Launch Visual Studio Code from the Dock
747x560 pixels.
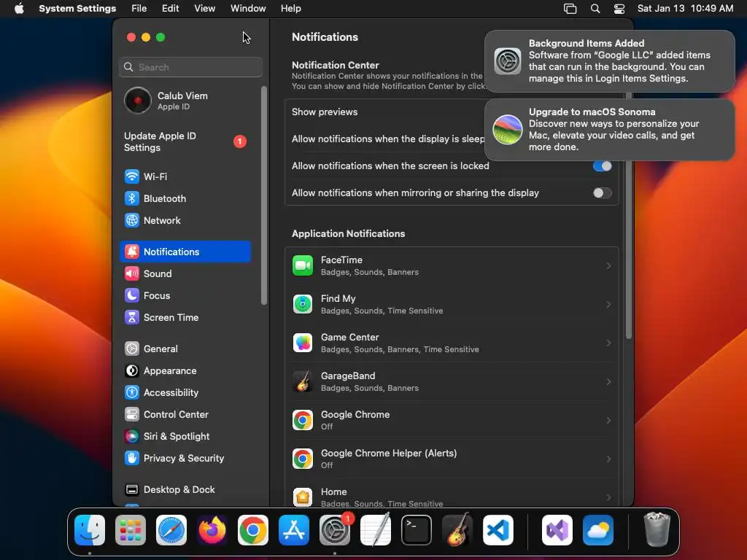[x=498, y=530]
